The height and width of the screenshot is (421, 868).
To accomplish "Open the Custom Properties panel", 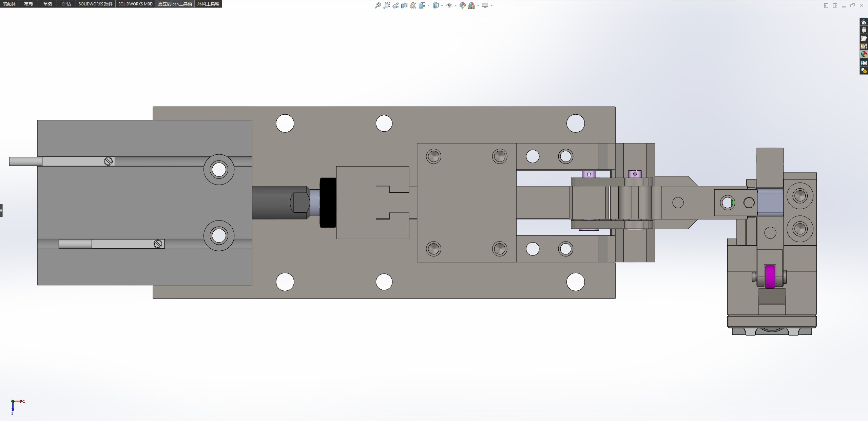I will (x=864, y=62).
